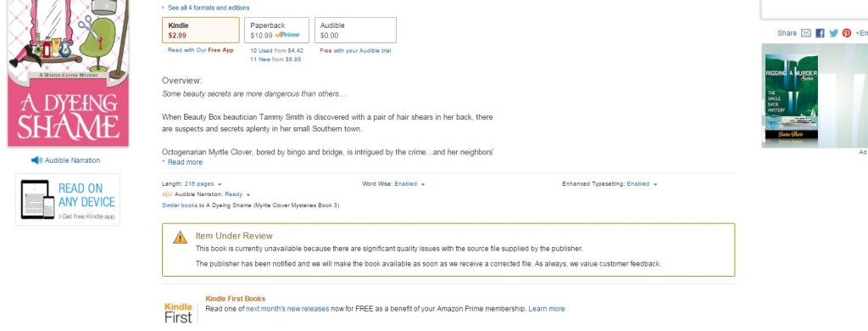Select the Paperback $10.99 format
This screenshot has width=868, height=331.
pyautogui.click(x=277, y=30)
